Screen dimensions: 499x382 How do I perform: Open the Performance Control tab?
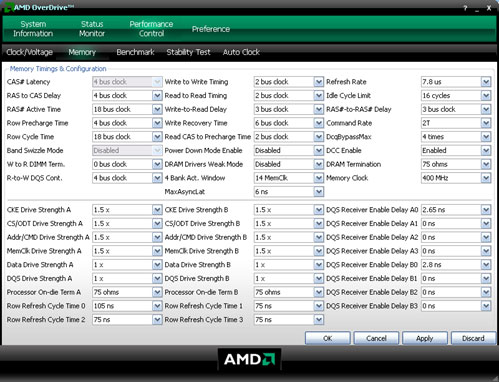(151, 29)
